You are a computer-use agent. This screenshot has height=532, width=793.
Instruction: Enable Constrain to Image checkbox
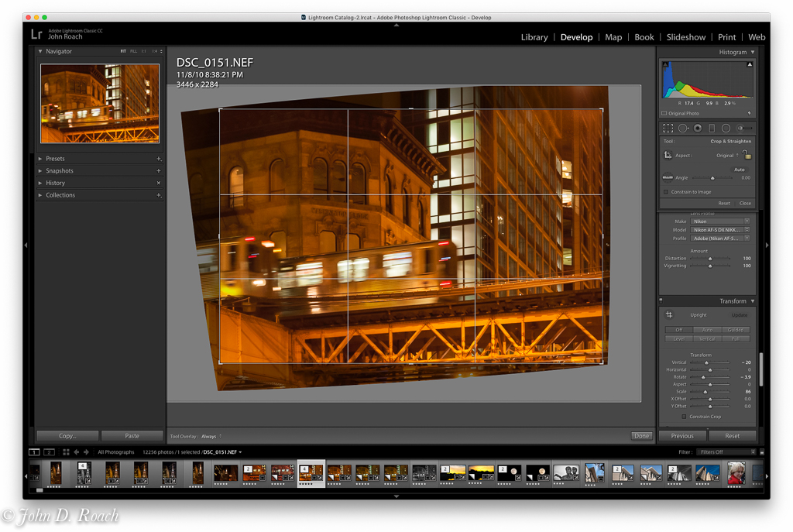[666, 192]
